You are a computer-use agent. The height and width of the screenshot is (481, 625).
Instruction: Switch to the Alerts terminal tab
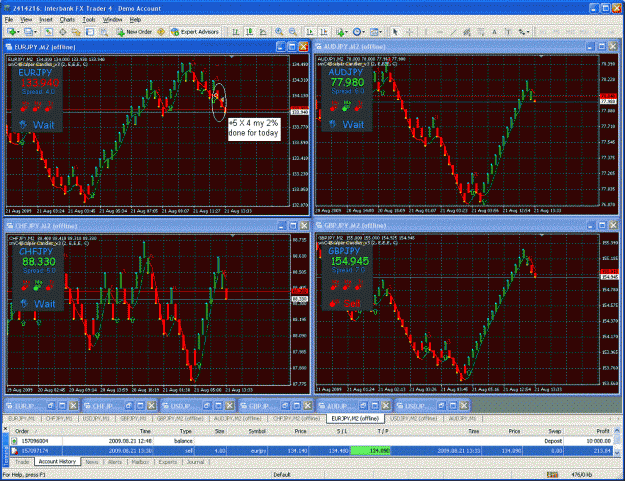coord(115,462)
